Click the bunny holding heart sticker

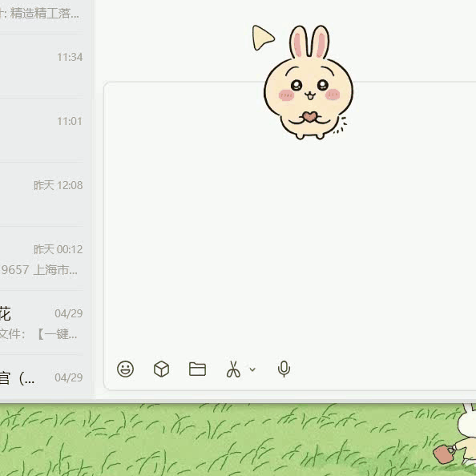309,83
